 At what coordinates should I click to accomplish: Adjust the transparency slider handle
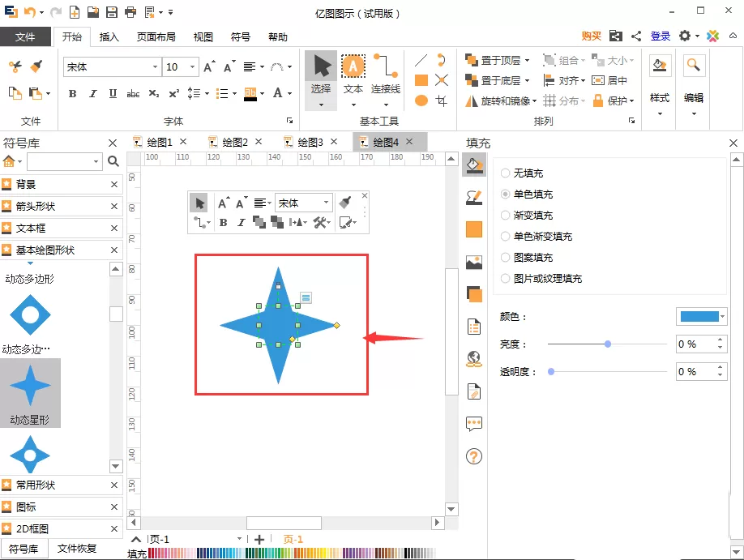pos(551,372)
